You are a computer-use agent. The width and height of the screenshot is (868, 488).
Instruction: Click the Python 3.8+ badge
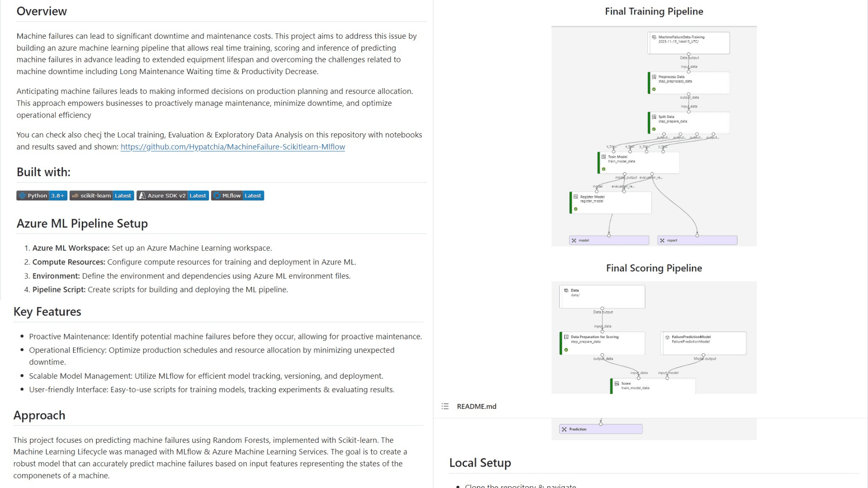[42, 196]
